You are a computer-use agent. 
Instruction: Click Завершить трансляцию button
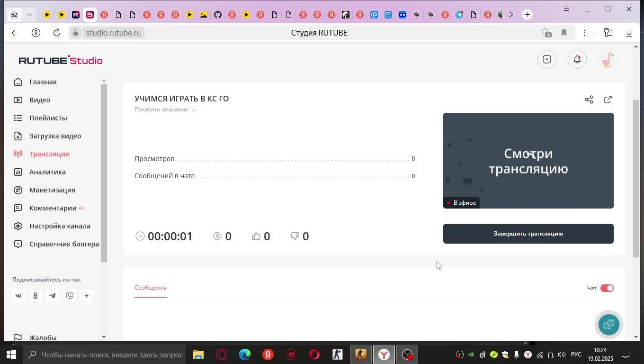[528, 234]
